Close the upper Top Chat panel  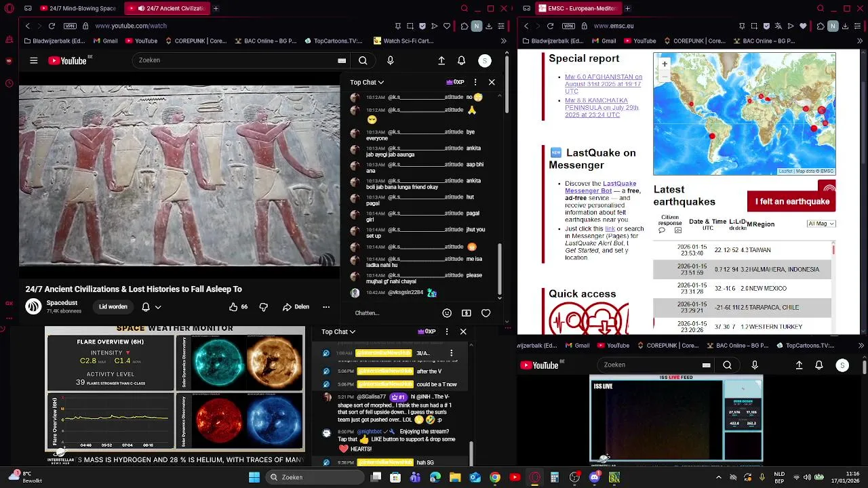click(x=492, y=82)
